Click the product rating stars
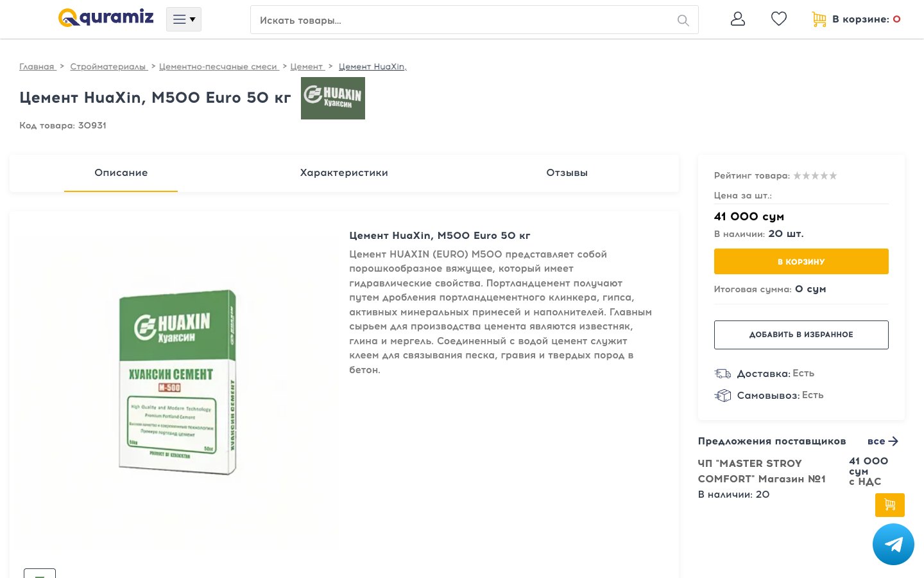 coord(815,176)
